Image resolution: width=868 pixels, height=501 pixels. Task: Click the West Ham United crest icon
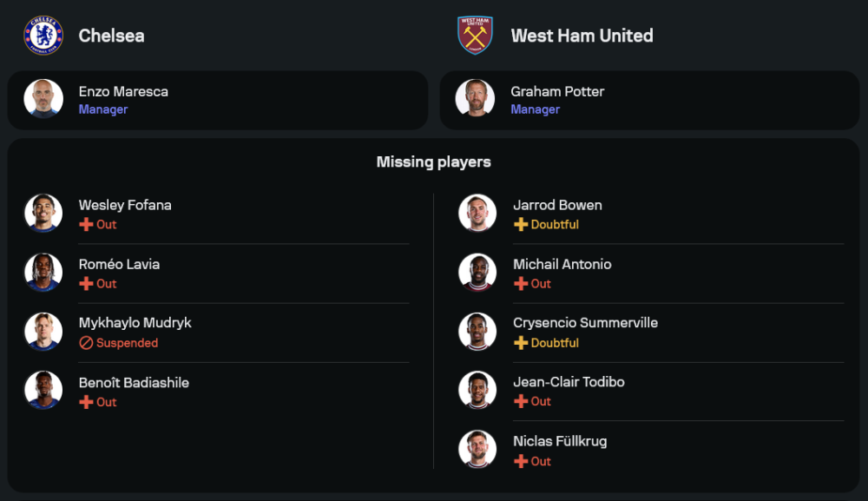point(475,36)
